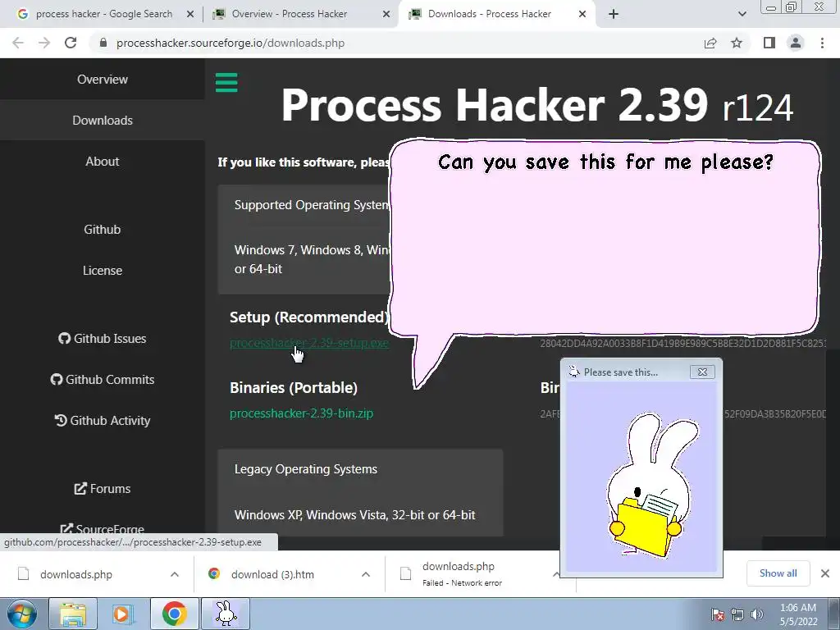Click the address bar URL field
Viewport: 840px width, 630px height.
(x=396, y=43)
